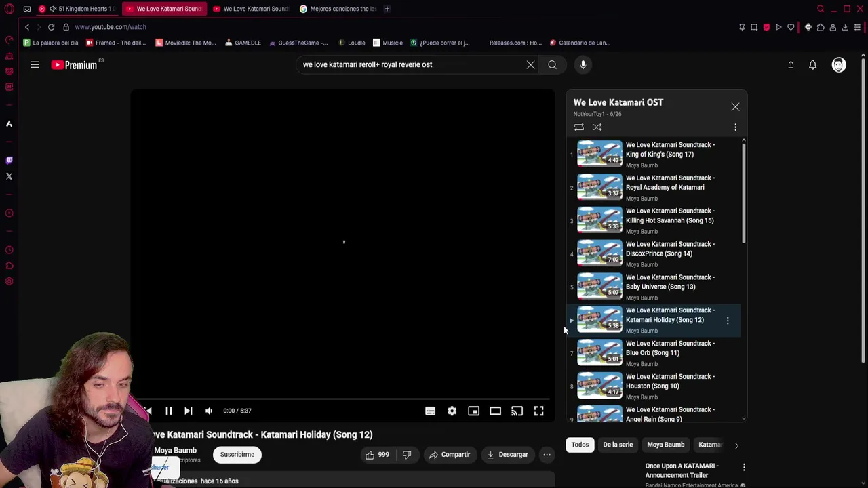Select Killing Hot Savannah (Song 15) thumbnail
The width and height of the screenshot is (868, 488).
[599, 220]
